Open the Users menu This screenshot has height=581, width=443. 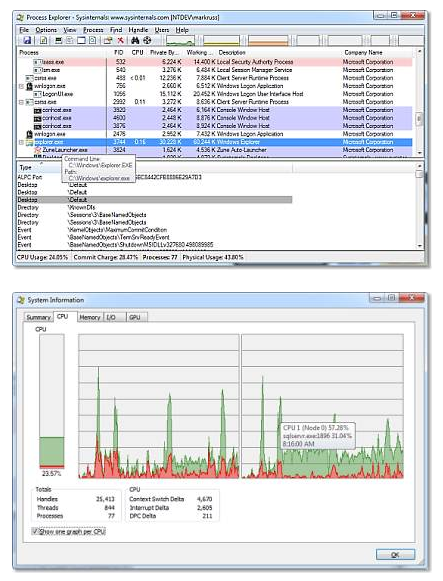[x=162, y=30]
